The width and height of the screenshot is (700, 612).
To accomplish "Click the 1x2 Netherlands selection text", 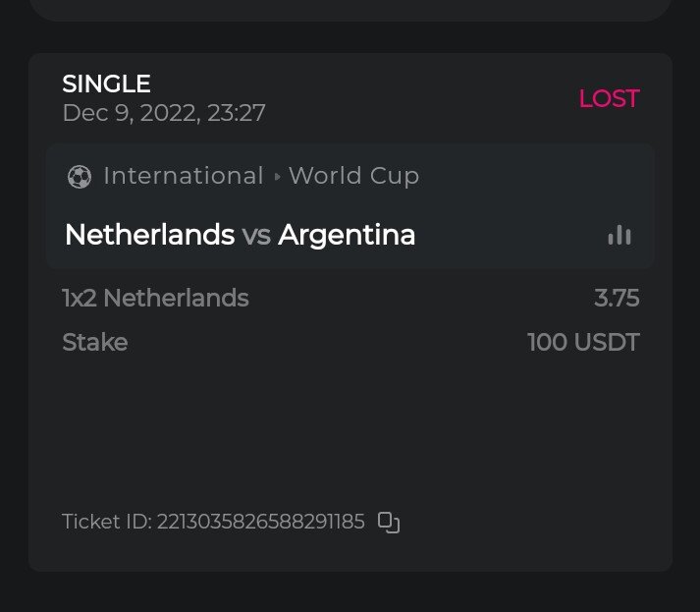I will tap(155, 298).
